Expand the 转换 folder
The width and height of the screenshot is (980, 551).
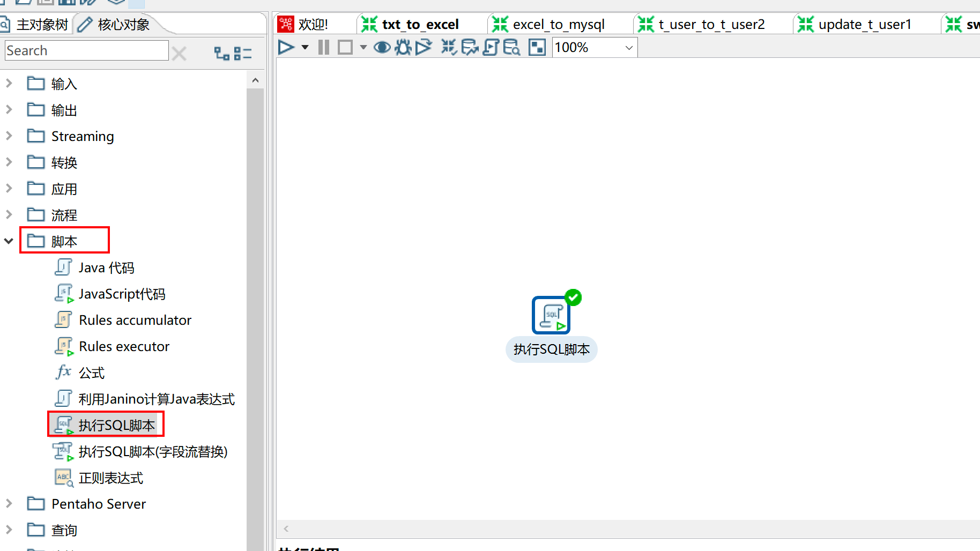click(9, 162)
